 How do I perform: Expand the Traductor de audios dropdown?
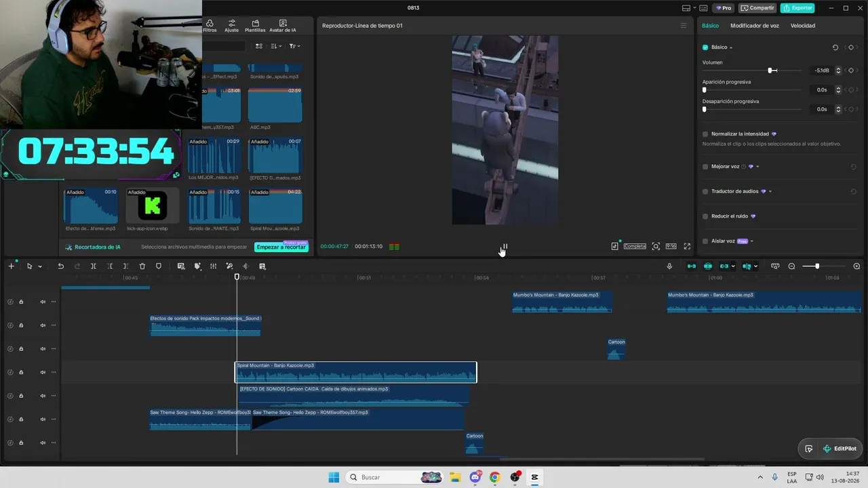click(x=770, y=192)
